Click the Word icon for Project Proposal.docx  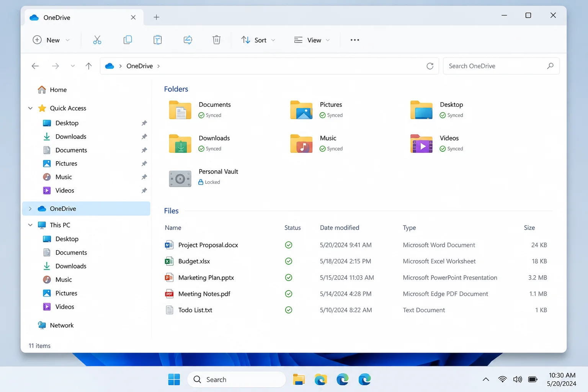[169, 245]
